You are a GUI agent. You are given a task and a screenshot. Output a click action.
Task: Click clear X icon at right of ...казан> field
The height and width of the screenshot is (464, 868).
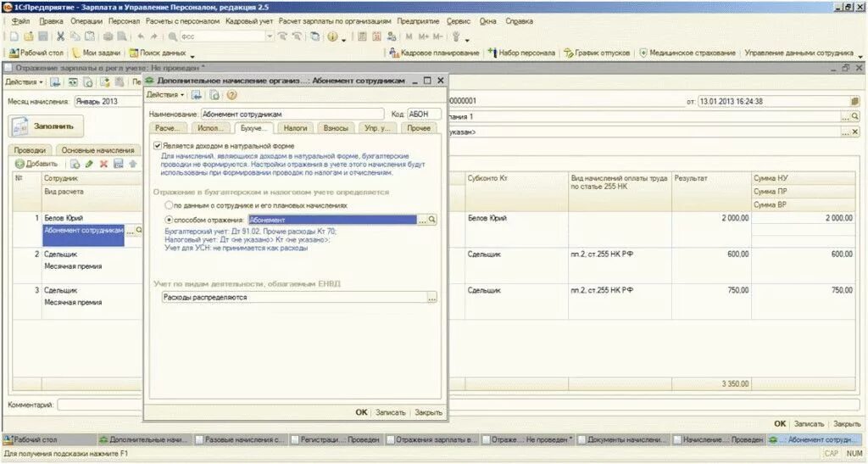click(855, 132)
